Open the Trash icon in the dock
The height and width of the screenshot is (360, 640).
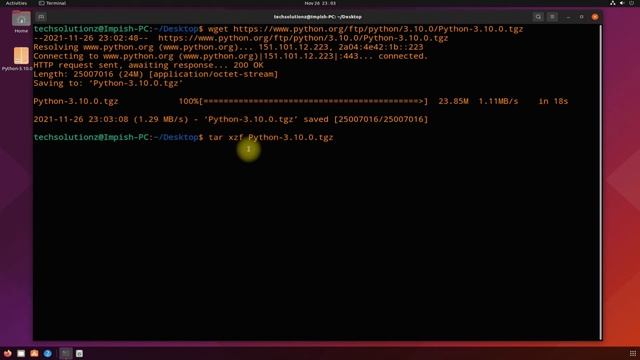point(80,353)
